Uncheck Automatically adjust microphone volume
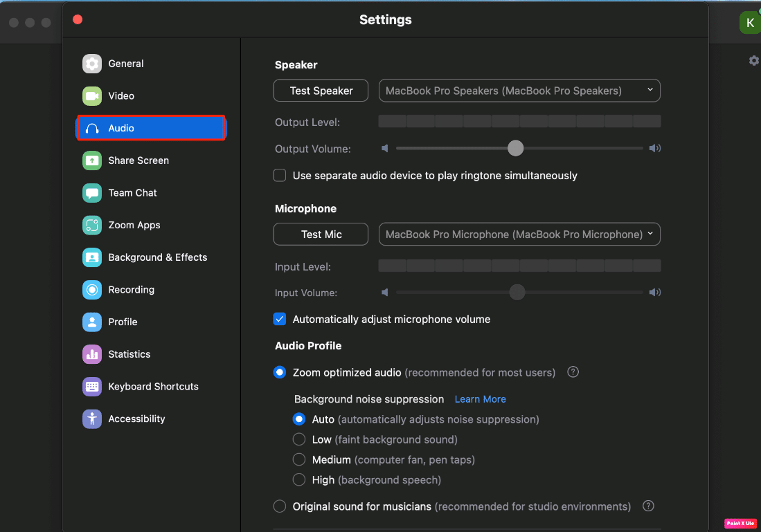Viewport: 761px width, 532px height. [x=280, y=319]
